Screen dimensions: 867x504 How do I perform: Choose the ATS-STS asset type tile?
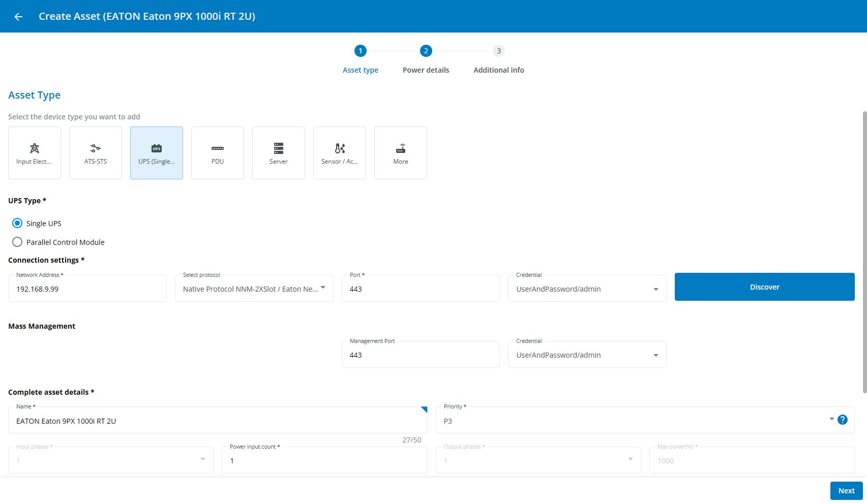(x=96, y=153)
